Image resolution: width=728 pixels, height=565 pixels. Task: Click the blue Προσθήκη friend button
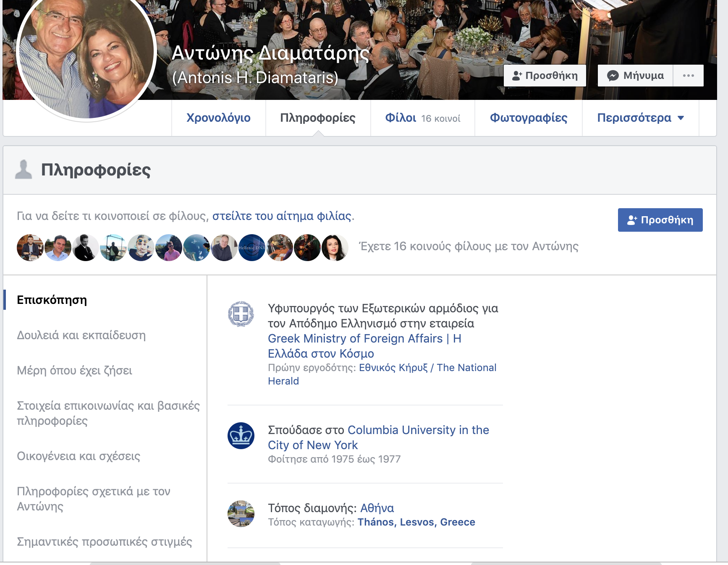click(x=660, y=220)
